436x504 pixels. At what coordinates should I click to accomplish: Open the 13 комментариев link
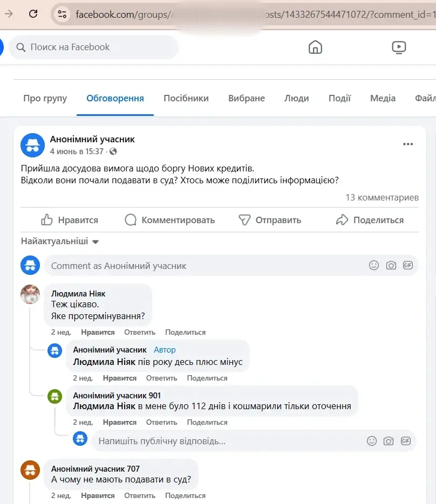[x=382, y=197]
